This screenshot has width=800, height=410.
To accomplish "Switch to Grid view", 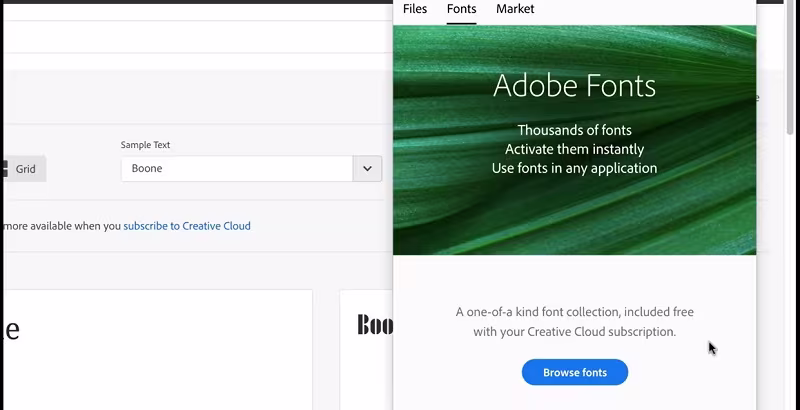I will coord(25,169).
